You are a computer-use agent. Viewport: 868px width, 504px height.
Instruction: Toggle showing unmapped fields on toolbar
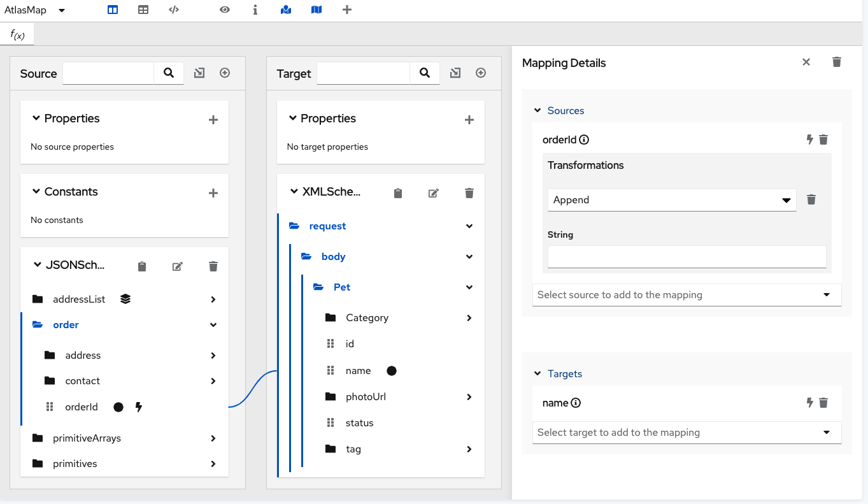coord(317,10)
